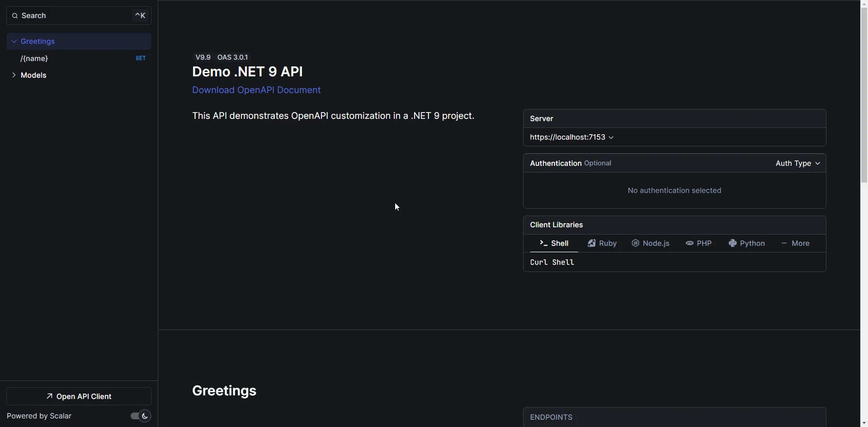Click the vertical scrollbar thumb

(x=864, y=90)
